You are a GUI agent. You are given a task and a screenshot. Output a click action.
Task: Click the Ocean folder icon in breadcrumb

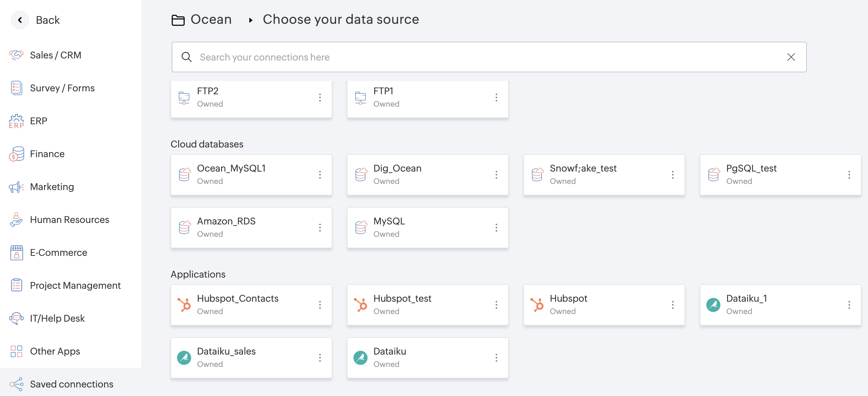click(178, 20)
